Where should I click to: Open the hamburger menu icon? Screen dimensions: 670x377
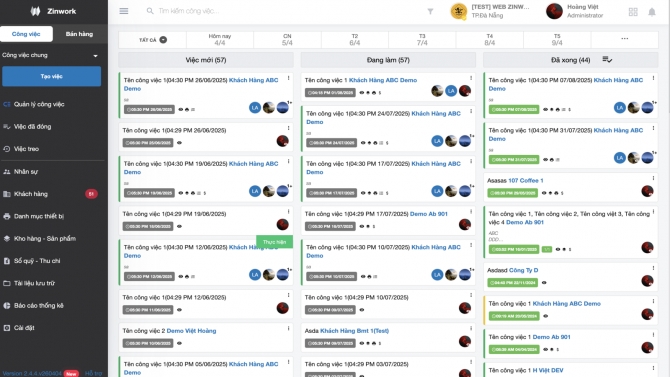[124, 11]
